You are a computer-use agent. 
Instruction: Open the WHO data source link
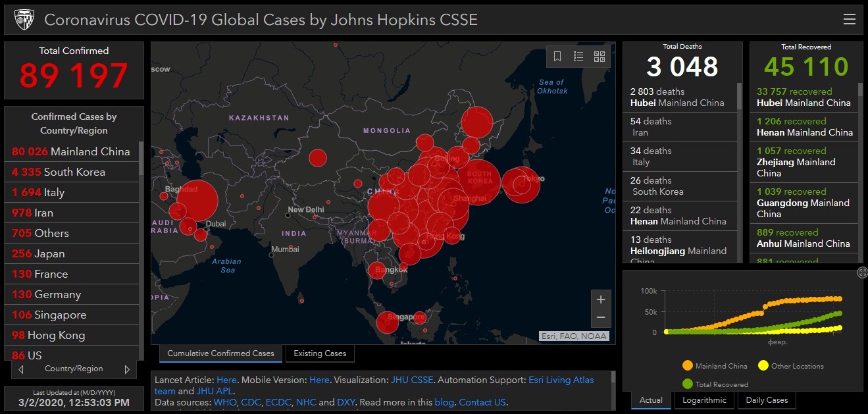tap(225, 402)
